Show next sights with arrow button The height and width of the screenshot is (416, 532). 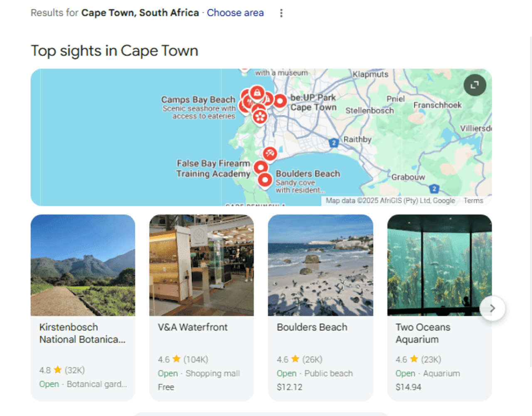coord(493,308)
